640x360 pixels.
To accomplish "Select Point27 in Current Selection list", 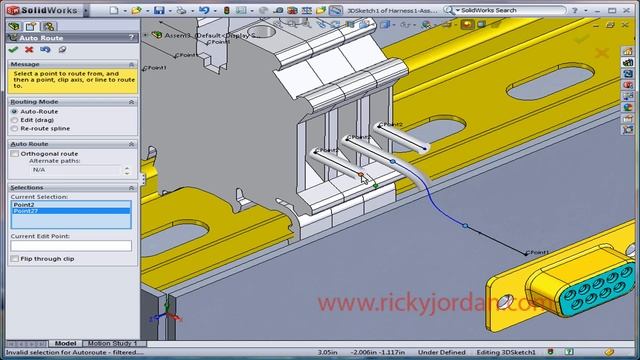I will point(71,211).
